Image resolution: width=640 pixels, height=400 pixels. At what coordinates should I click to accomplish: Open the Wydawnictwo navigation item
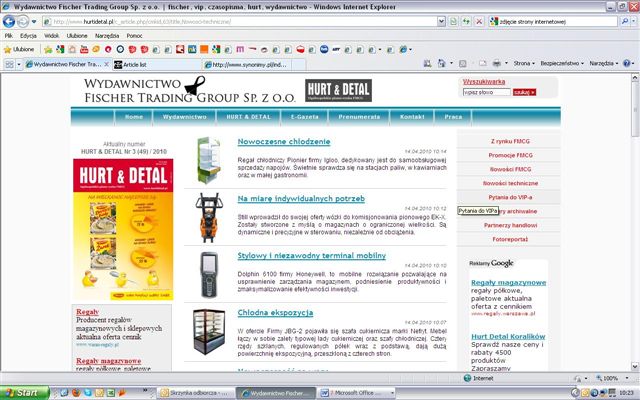coord(184,117)
